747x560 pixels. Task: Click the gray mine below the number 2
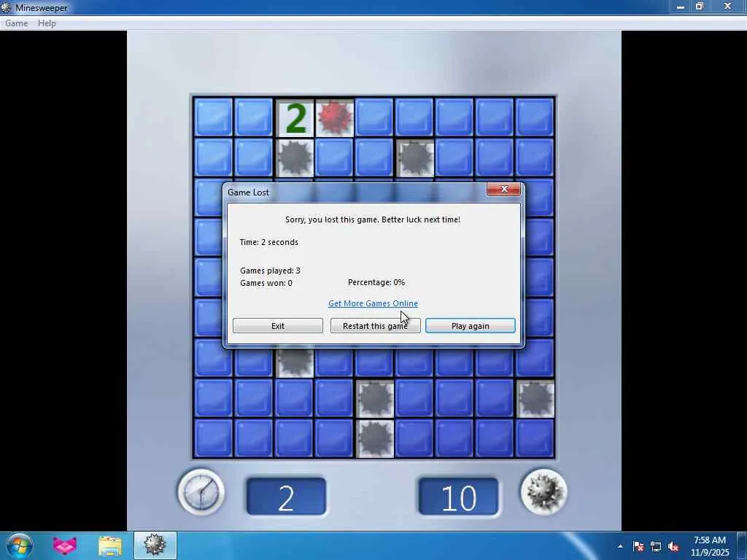coord(295,157)
